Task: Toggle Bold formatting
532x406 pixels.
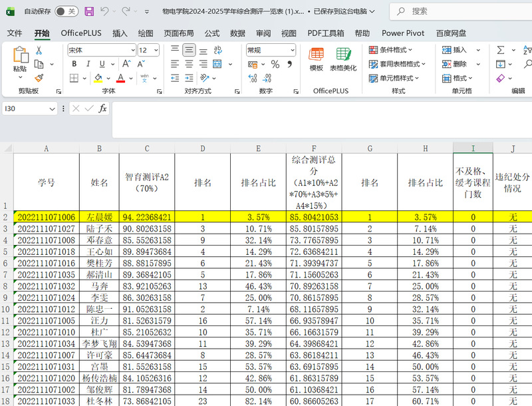Action: (x=74, y=64)
